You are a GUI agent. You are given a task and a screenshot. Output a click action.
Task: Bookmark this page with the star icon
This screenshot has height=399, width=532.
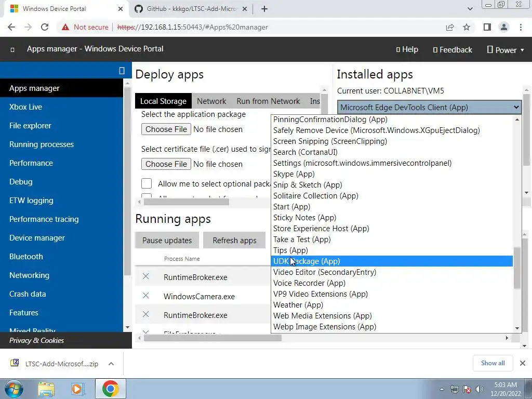click(x=467, y=27)
